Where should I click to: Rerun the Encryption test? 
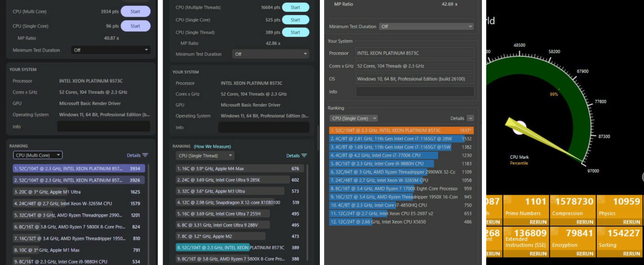[x=584, y=254]
